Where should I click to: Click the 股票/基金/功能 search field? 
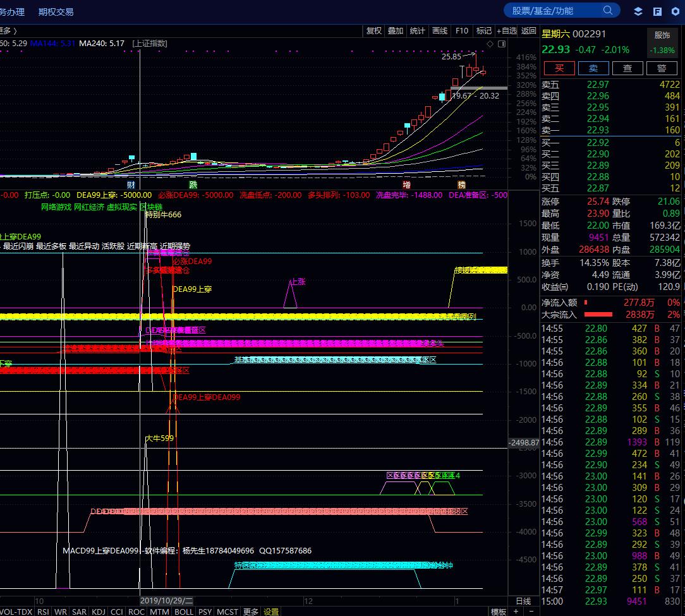click(553, 11)
